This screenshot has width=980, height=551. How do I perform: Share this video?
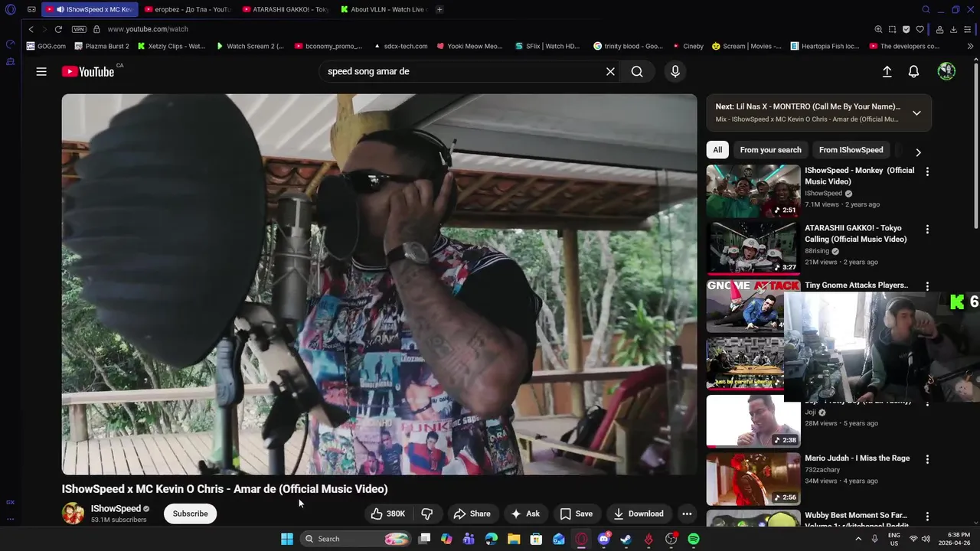472,514
